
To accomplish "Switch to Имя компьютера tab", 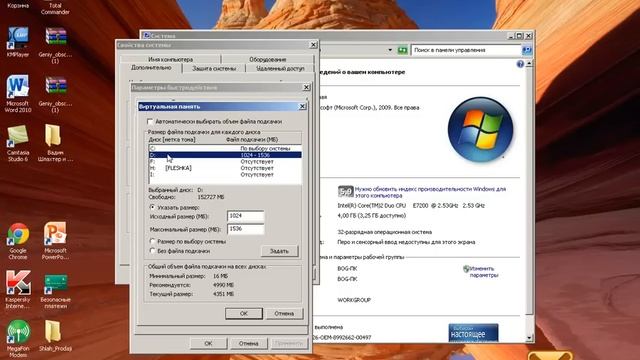I will (170, 59).
